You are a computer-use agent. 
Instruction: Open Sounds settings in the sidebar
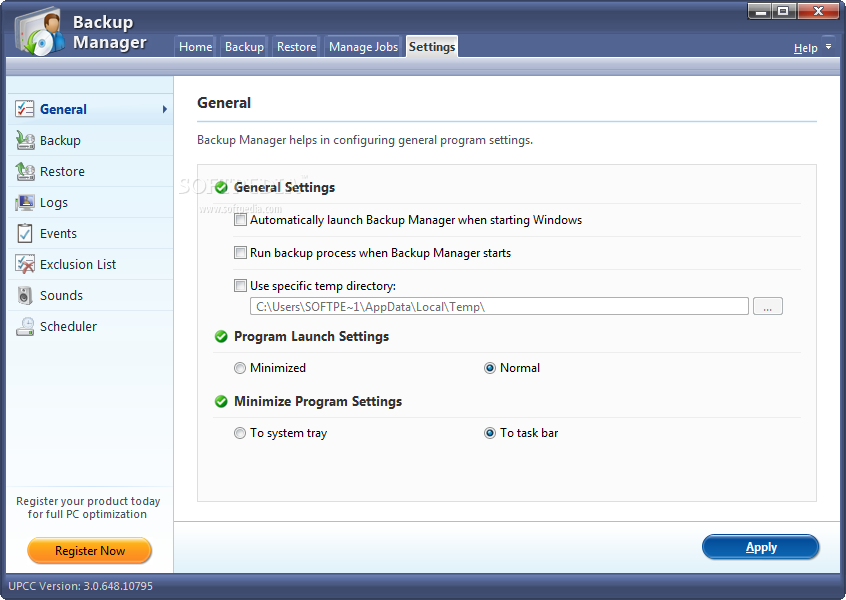(91, 296)
